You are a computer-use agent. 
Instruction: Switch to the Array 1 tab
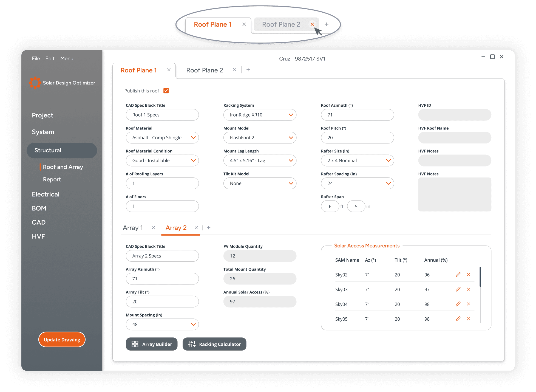pyautogui.click(x=133, y=228)
